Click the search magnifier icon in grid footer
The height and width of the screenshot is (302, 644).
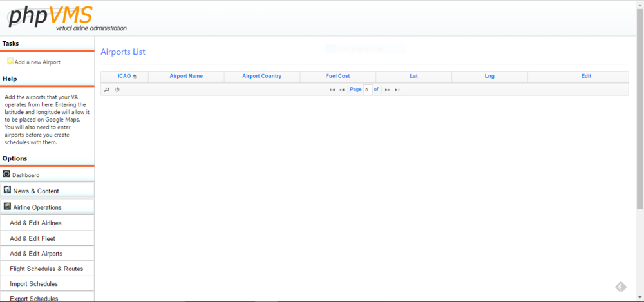point(107,90)
